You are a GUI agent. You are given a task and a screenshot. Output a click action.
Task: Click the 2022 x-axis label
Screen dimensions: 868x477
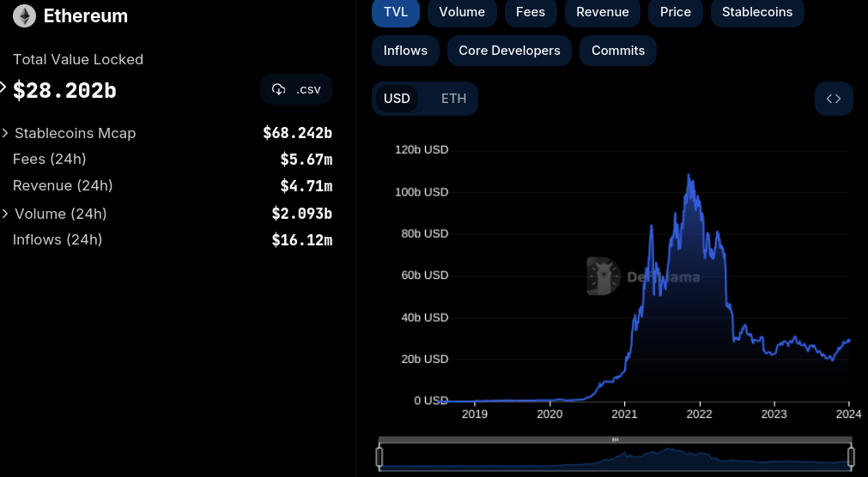[x=699, y=414]
